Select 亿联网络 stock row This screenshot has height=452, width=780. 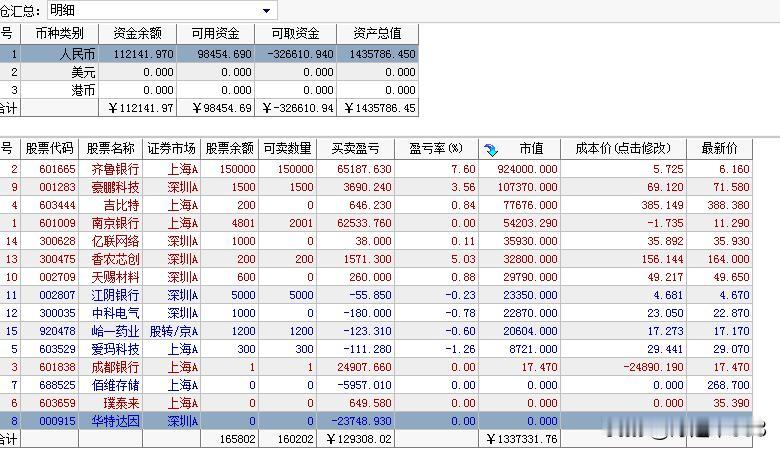click(x=376, y=241)
